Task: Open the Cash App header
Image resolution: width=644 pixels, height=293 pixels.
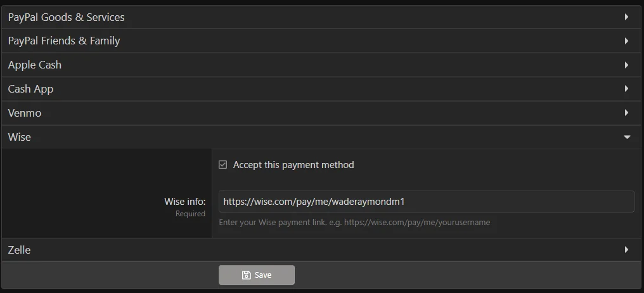Action: 322,89
